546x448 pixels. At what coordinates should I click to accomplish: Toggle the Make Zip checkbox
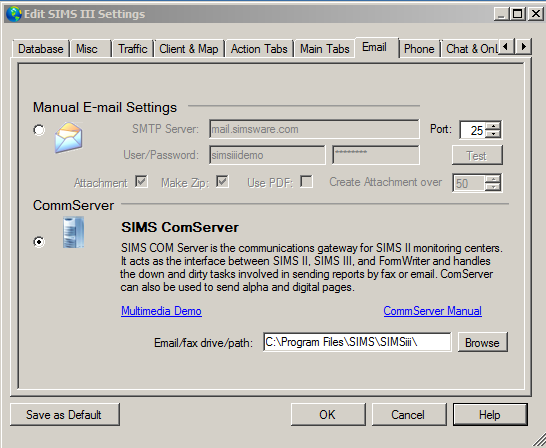(222, 181)
